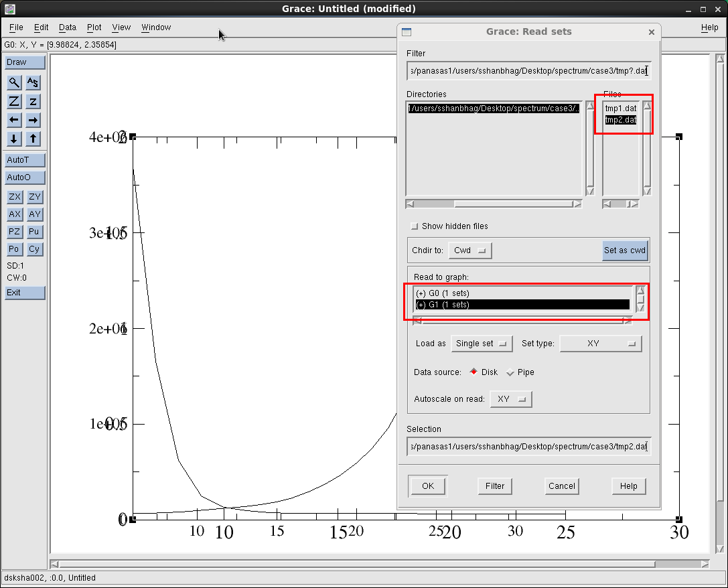The image size is (728, 588).
Task: Select the Disk data source option
Action: [476, 372]
